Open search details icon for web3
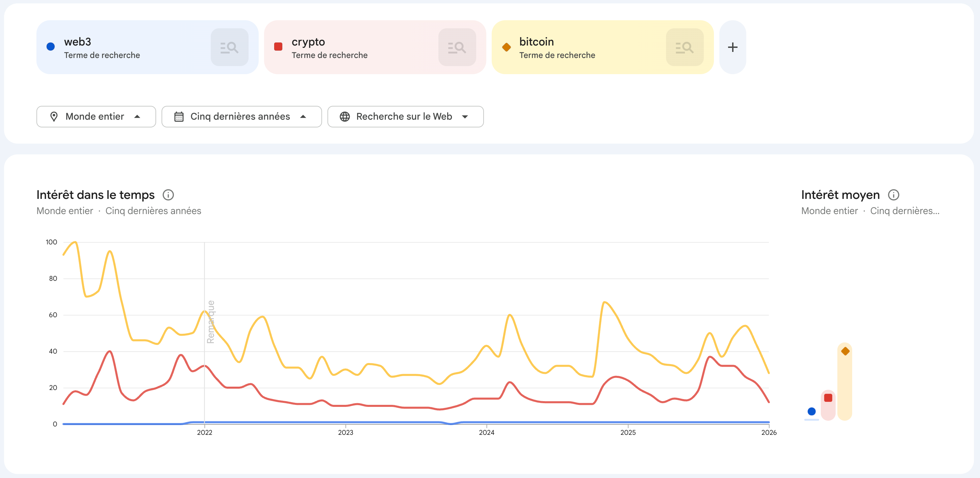The image size is (980, 478). coord(229,47)
